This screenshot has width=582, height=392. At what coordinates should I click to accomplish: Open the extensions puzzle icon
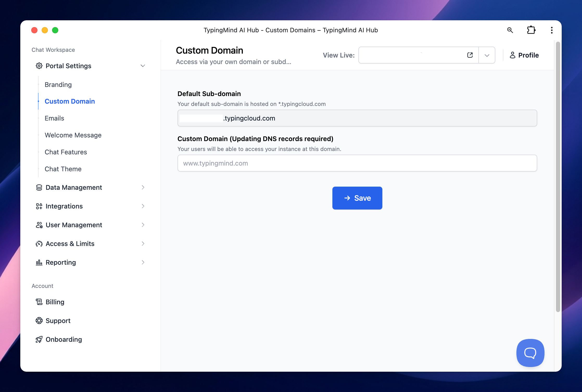pyautogui.click(x=531, y=30)
